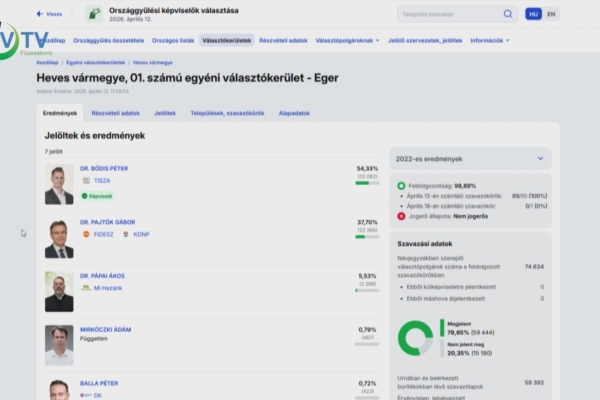Click the Megjelent 79,65% turnout value

point(470,332)
